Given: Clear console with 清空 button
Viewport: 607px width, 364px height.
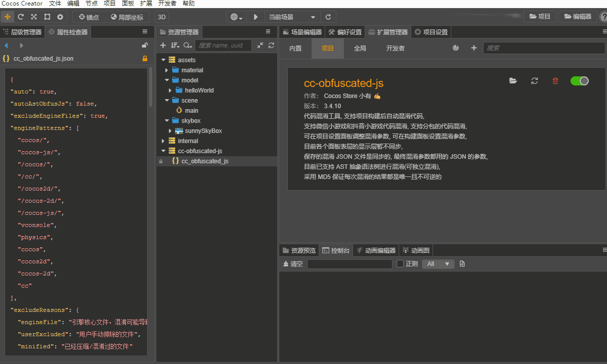Looking at the screenshot, I should tap(293, 264).
